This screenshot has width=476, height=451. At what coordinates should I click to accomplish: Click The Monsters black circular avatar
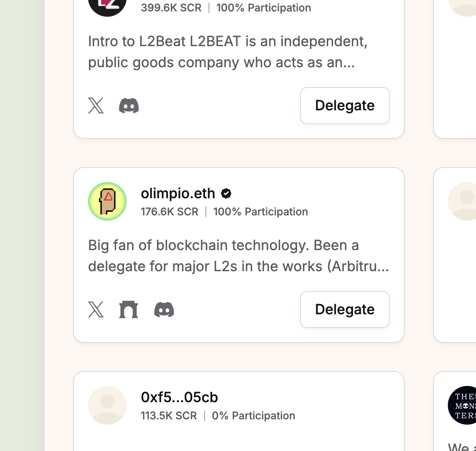[462, 405]
